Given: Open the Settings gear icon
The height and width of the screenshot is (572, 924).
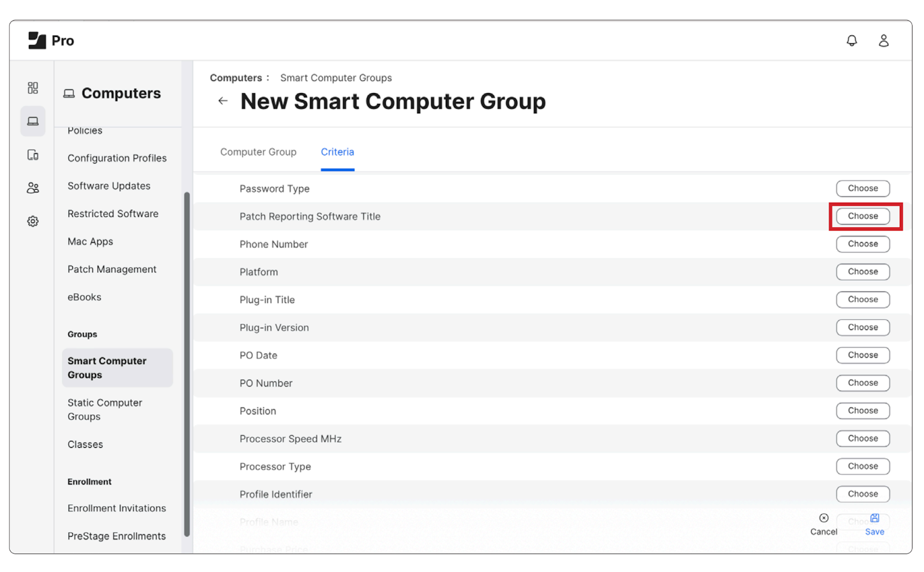Looking at the screenshot, I should coord(33,221).
